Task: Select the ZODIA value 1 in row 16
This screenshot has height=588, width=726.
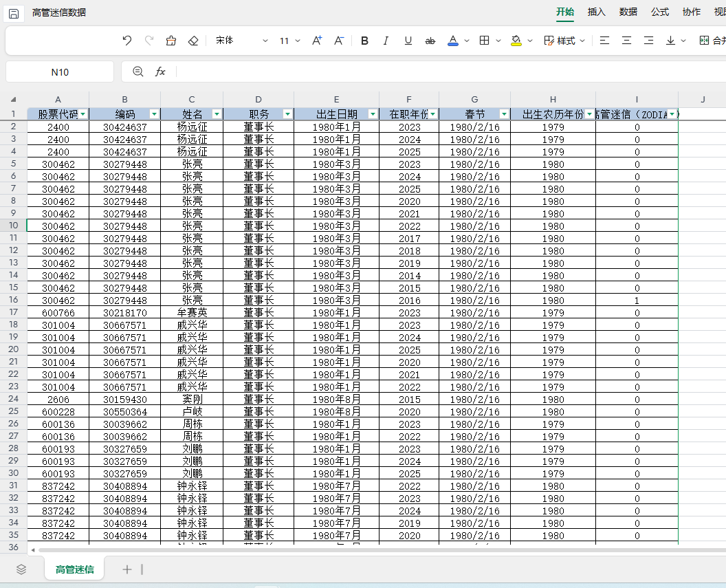Action: pyautogui.click(x=637, y=300)
